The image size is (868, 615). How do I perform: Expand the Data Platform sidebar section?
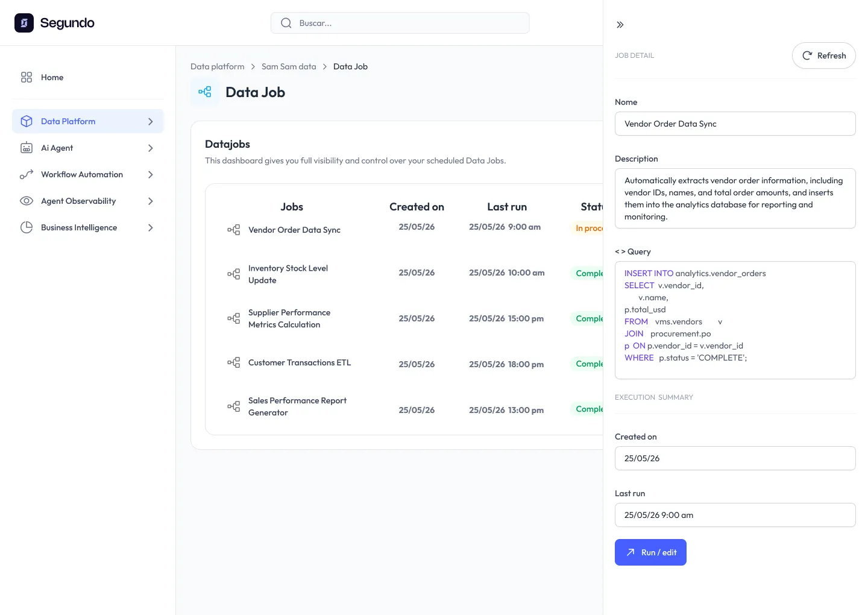coord(151,121)
